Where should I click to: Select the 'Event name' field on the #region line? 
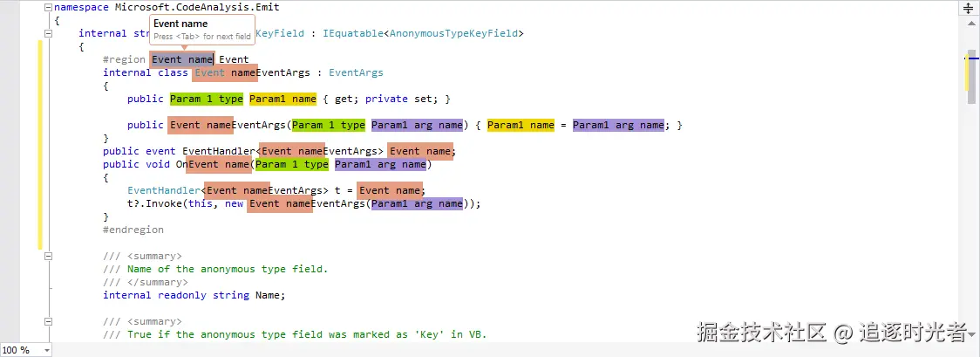pyautogui.click(x=182, y=60)
